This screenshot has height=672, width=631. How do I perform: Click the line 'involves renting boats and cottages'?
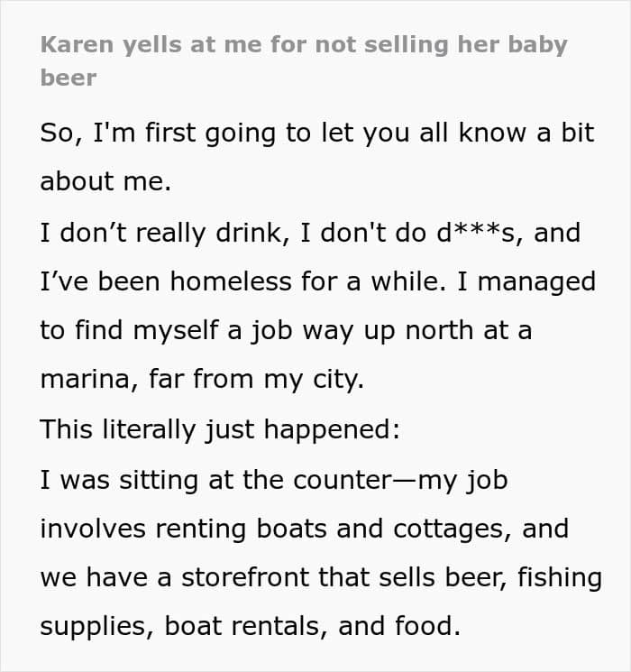305,529
